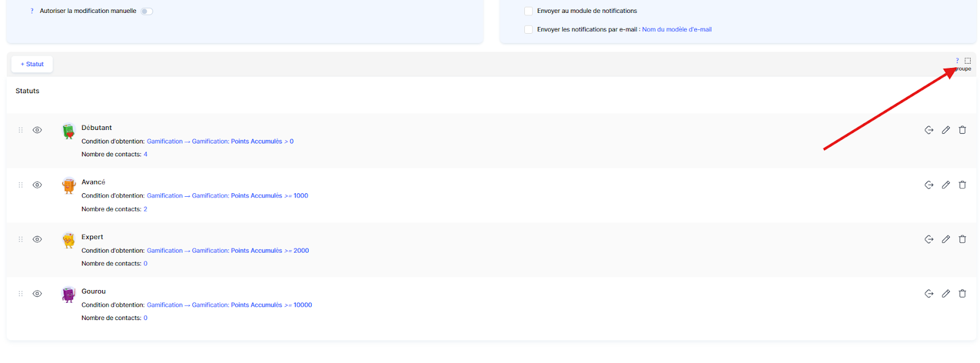Check Envoyer au module de notifications

(x=529, y=11)
